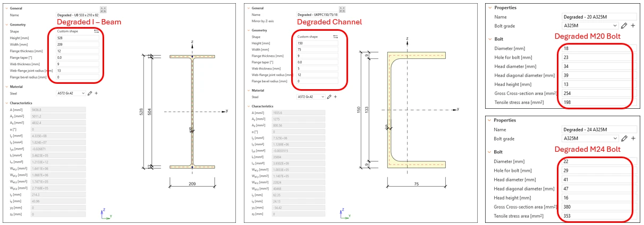Click the M24 Hole for bolt field showing 29
The height and width of the screenshot is (225, 644).
tap(599, 170)
